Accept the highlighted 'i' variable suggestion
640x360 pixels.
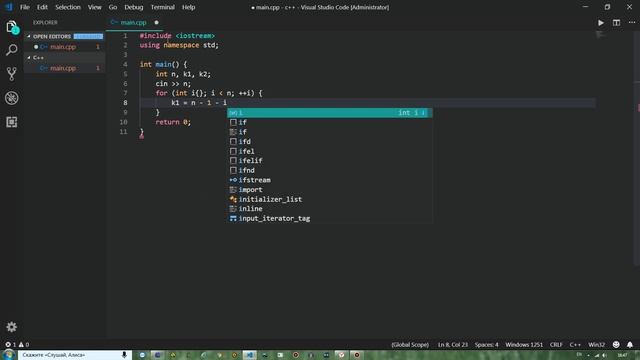tap(329, 113)
